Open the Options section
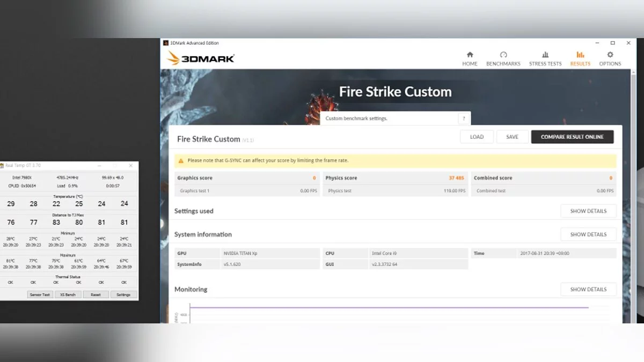The height and width of the screenshot is (362, 644). (610, 59)
